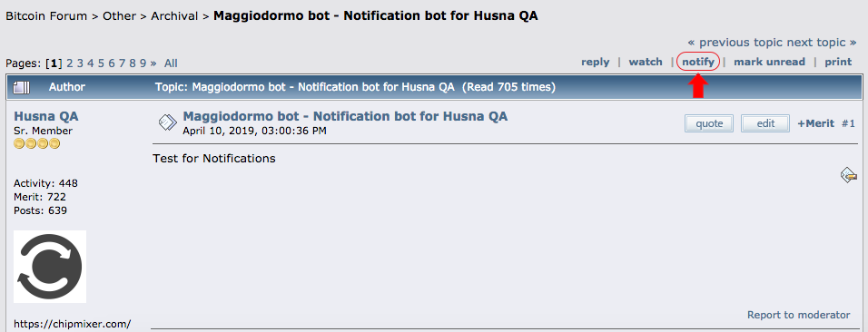Open the Archival breadcrumb link

[x=174, y=16]
